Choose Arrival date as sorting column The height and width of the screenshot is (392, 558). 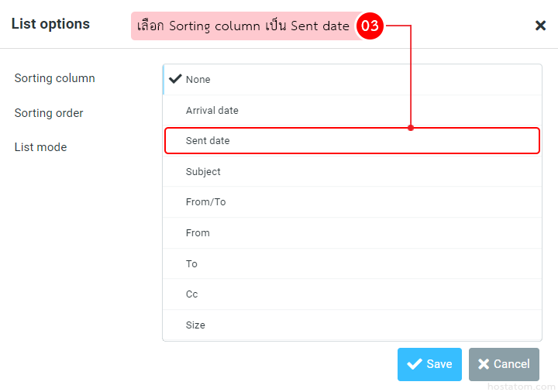pyautogui.click(x=212, y=111)
